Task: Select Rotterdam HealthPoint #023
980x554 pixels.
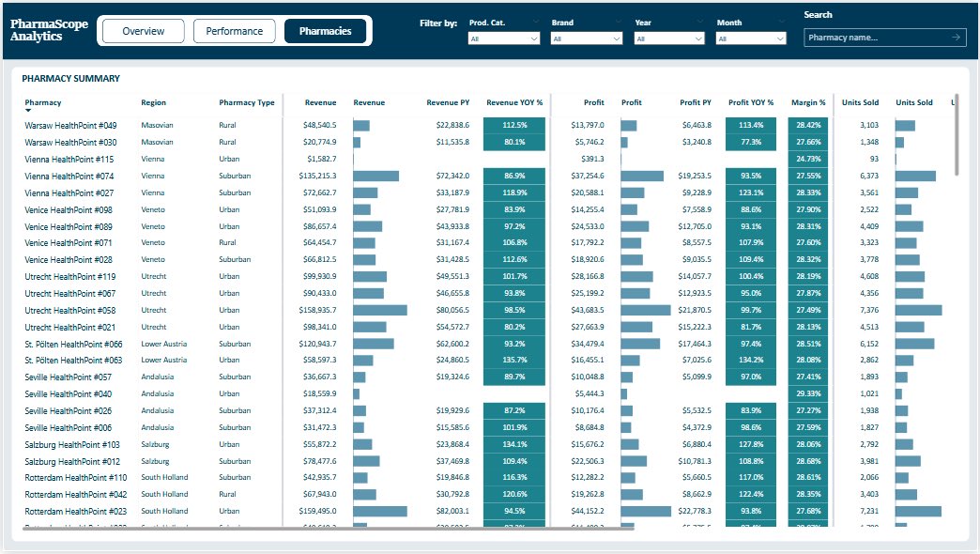Action: point(76,511)
